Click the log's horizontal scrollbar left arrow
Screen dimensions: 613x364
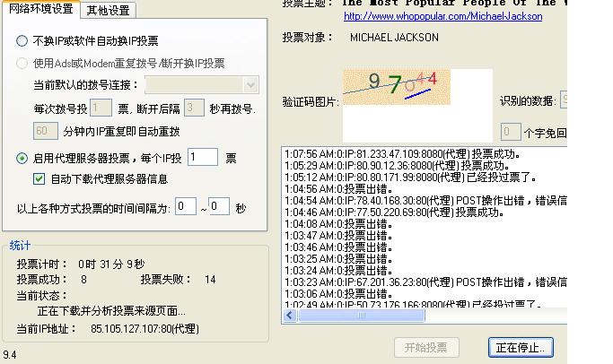pyautogui.click(x=289, y=316)
